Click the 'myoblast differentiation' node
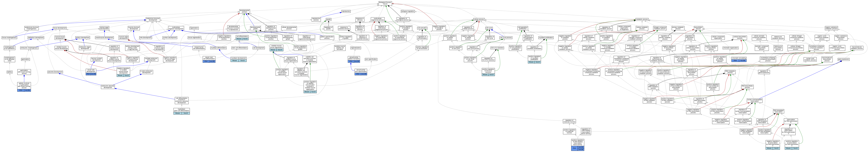The height and width of the screenshot is (152, 868). pos(218,48)
